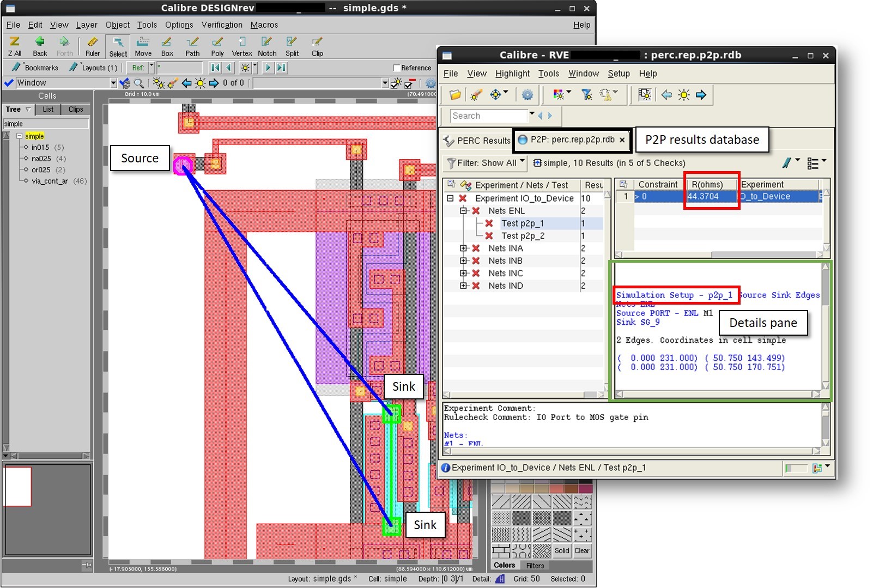Focus the RVE Search input field
The width and height of the screenshot is (873, 588).
point(489,116)
